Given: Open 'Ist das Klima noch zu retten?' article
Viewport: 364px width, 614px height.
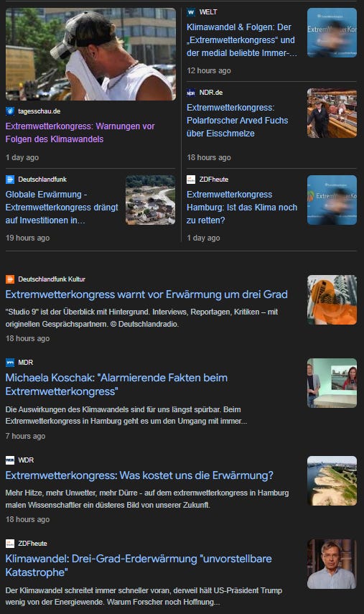Looking at the screenshot, I should pos(242,207).
